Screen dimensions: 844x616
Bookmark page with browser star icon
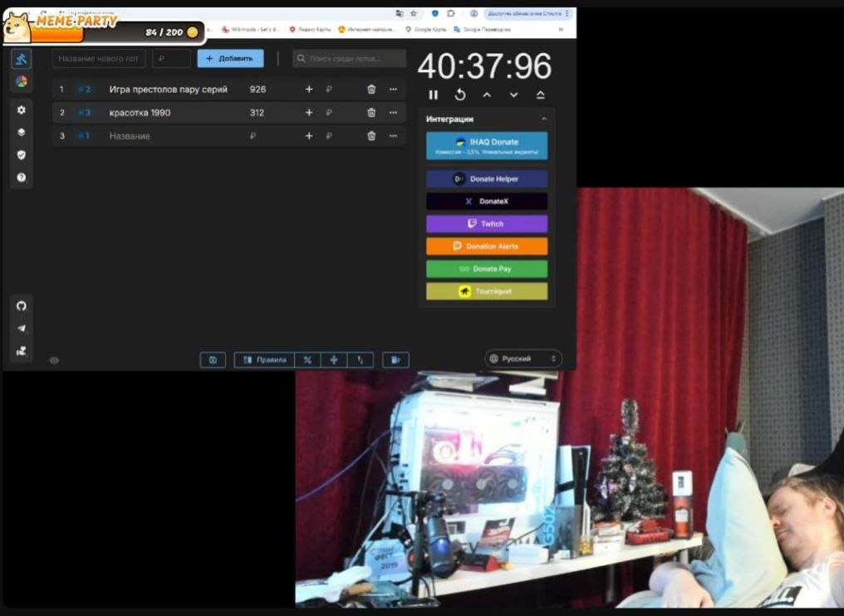(414, 13)
